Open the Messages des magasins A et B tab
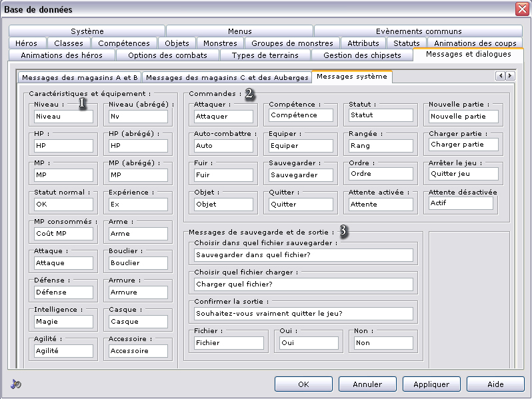Viewport: 532px width, 399px height. pyautogui.click(x=79, y=77)
